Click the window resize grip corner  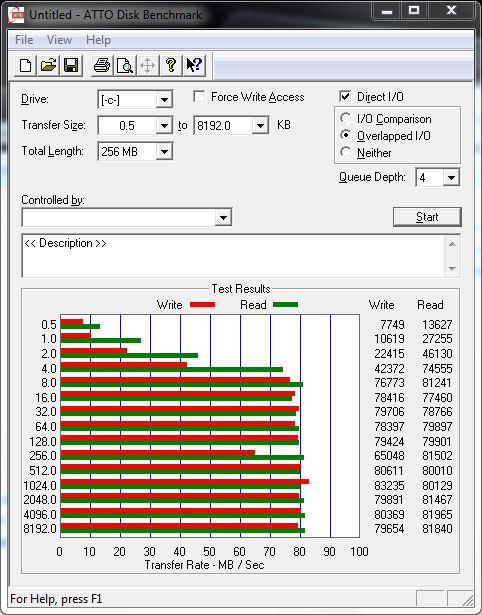tap(467, 599)
